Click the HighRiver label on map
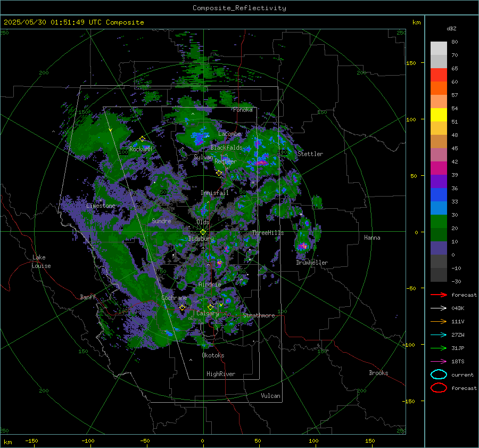This screenshot has height=448, width=479. pos(221,374)
